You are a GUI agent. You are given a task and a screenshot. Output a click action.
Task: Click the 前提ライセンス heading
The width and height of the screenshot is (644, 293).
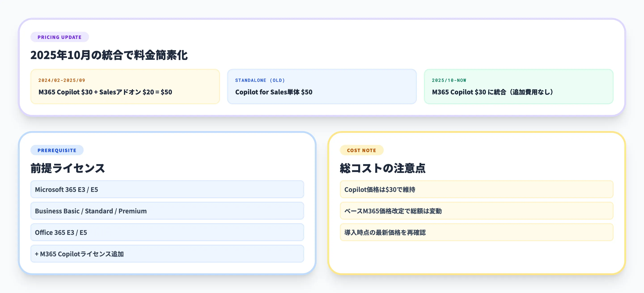(68, 168)
